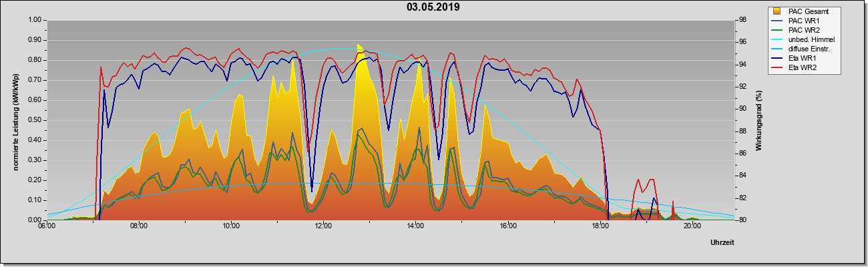Click the PAC Gesamt orange legend swatch
Screen dimensions: 868x267
click(777, 11)
